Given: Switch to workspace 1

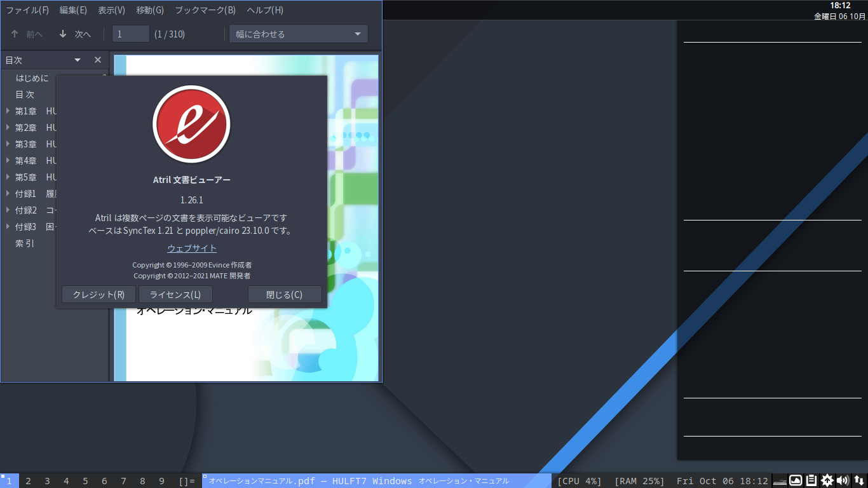Looking at the screenshot, I should [9, 481].
